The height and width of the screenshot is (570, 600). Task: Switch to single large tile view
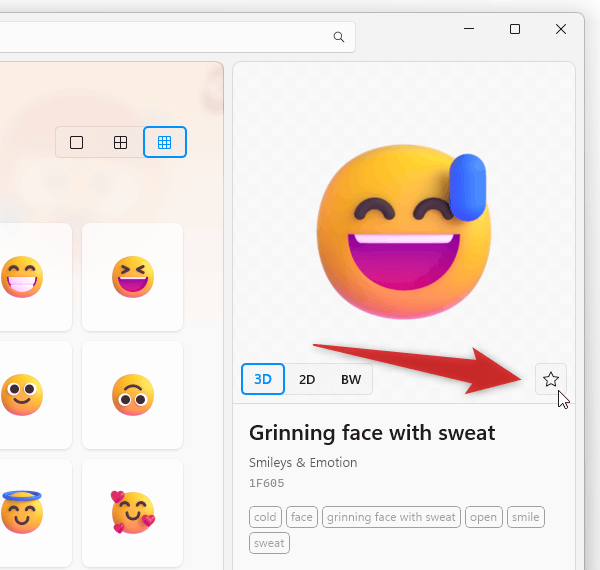(x=77, y=142)
